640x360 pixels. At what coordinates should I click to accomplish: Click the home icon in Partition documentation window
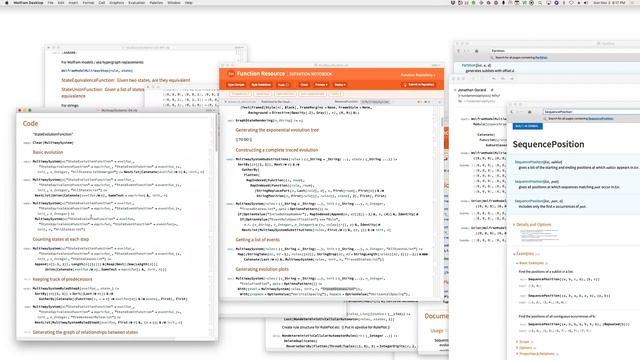coord(476,51)
